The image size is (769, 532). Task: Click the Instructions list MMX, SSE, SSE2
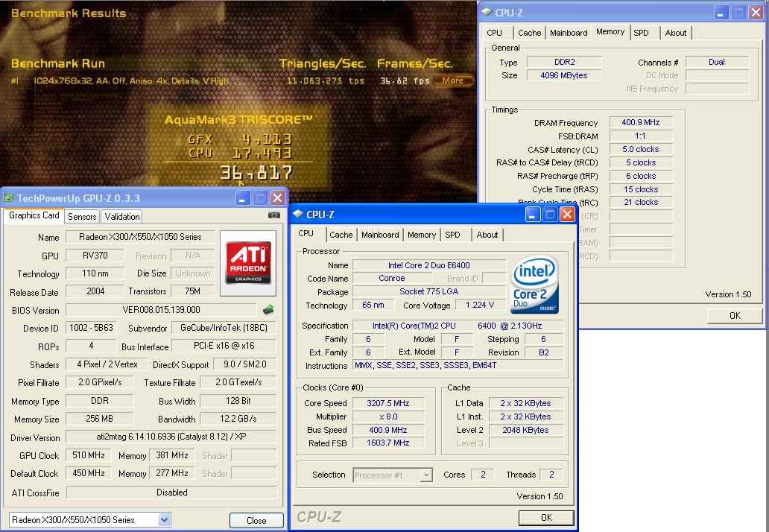(x=458, y=365)
